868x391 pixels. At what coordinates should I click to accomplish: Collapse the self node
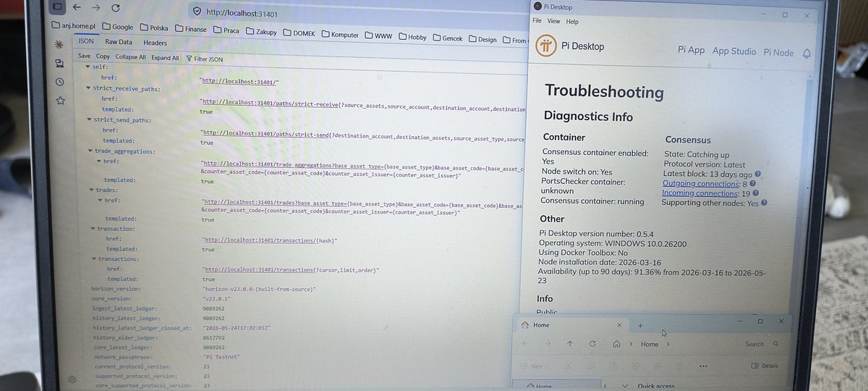(88, 67)
